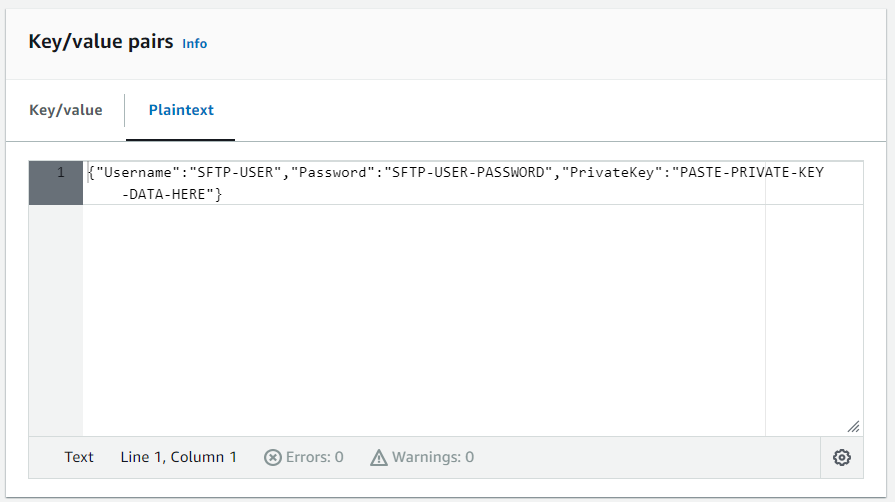
Task: Switch to the Key/value tab
Action: 66,110
